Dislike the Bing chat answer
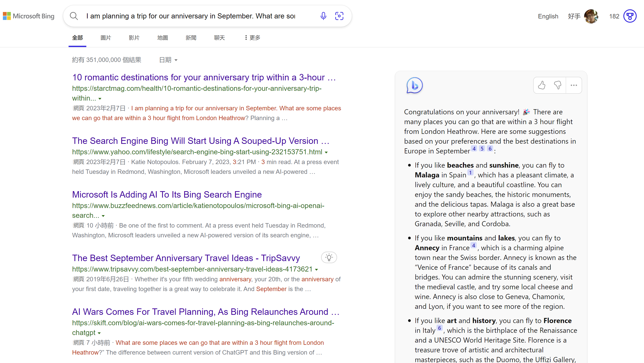Screen dimensions: 644x363 click(x=557, y=85)
